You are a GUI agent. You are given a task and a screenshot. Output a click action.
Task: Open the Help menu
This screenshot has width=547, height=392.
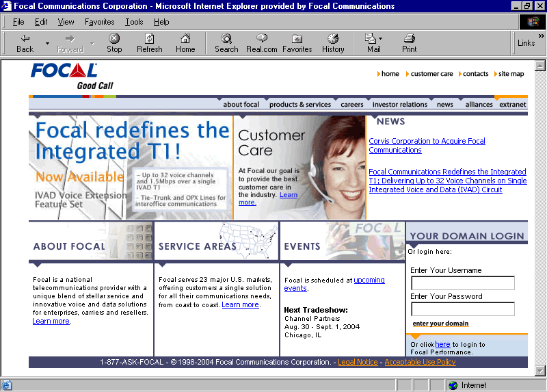click(161, 22)
